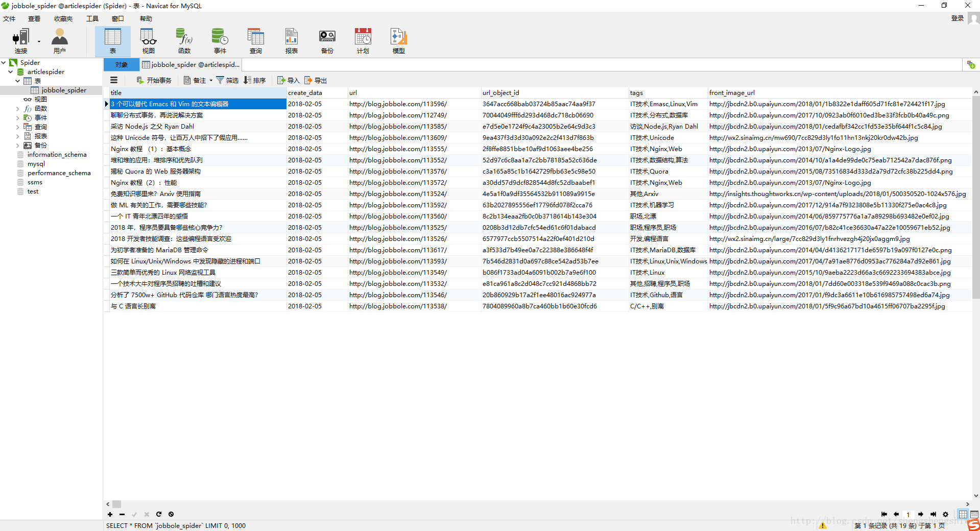Open the 计划 schedule toolbar icon
Screen dimensions: 980x531
(x=363, y=41)
